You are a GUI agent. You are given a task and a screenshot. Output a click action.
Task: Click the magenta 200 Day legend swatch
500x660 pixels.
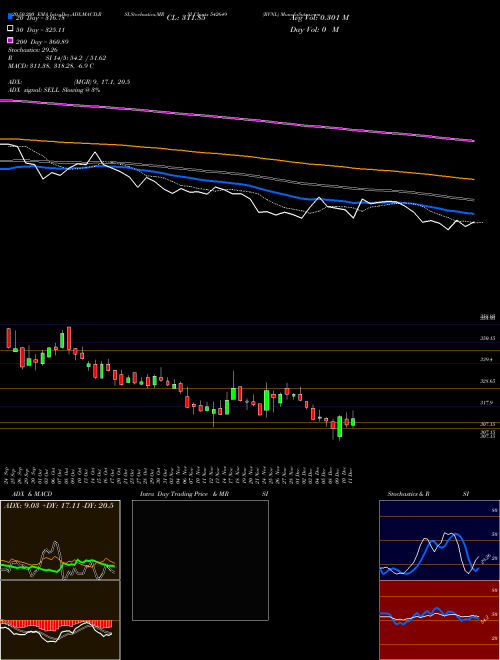coord(11,41)
